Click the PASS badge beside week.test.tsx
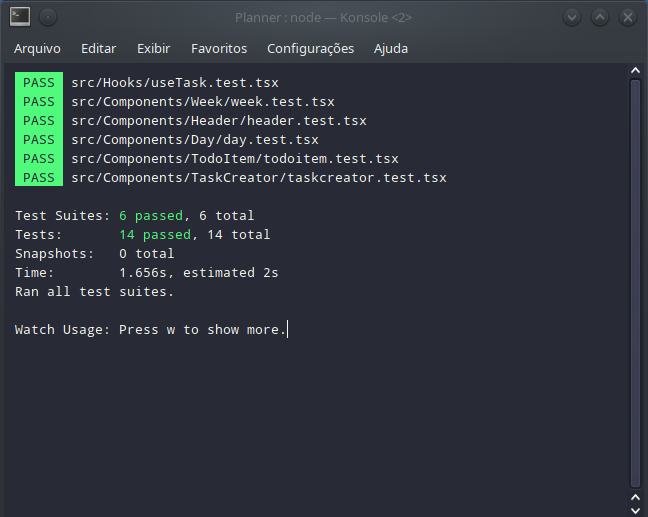Image resolution: width=648 pixels, height=517 pixels. tap(39, 102)
